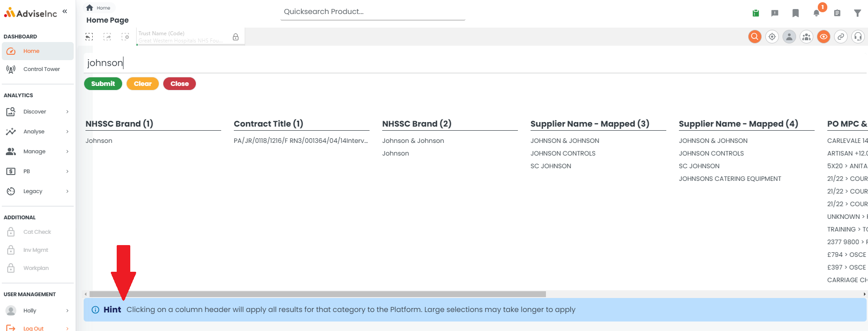
Task: Select SC JOHNSON under Supplier Name - Mapped (4)
Action: click(x=699, y=166)
